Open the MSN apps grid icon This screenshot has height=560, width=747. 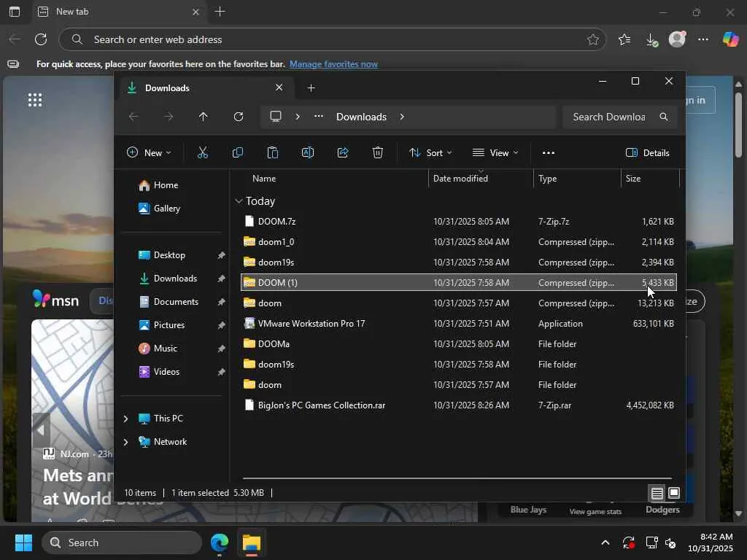35,100
